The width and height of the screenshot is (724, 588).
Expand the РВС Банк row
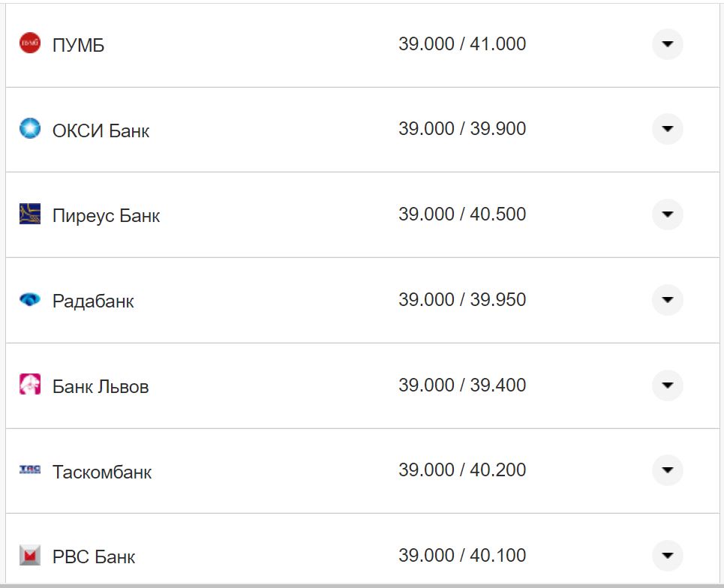pyautogui.click(x=667, y=556)
